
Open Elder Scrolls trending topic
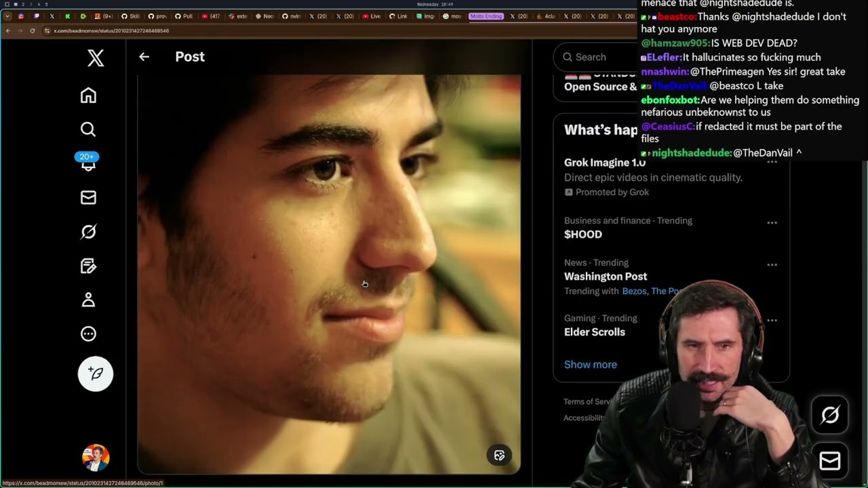point(595,332)
